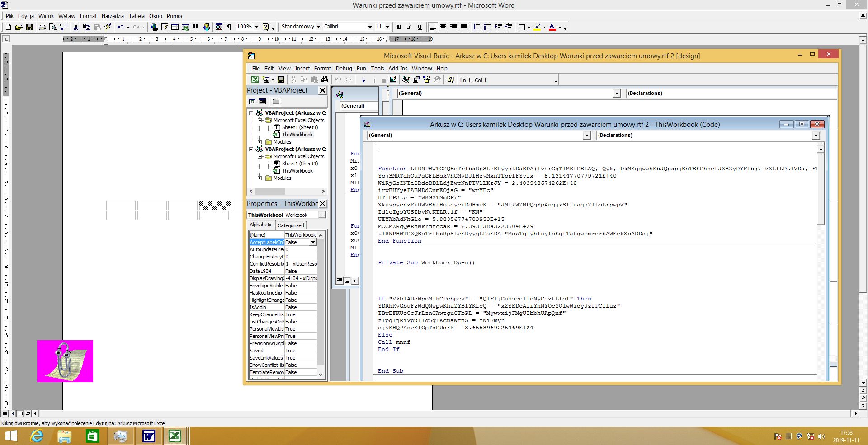The height and width of the screenshot is (445, 868).
Task: Open the Calibri font name dropdown
Action: click(369, 27)
